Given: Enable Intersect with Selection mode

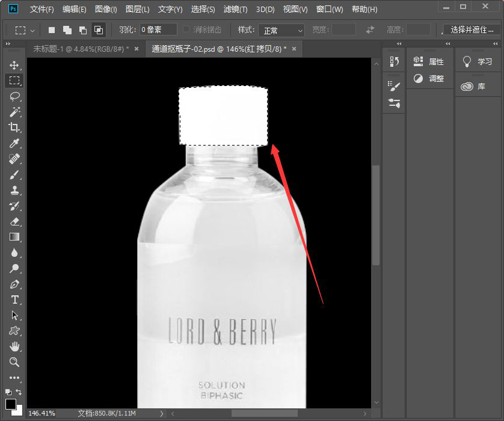Looking at the screenshot, I should pos(97,30).
